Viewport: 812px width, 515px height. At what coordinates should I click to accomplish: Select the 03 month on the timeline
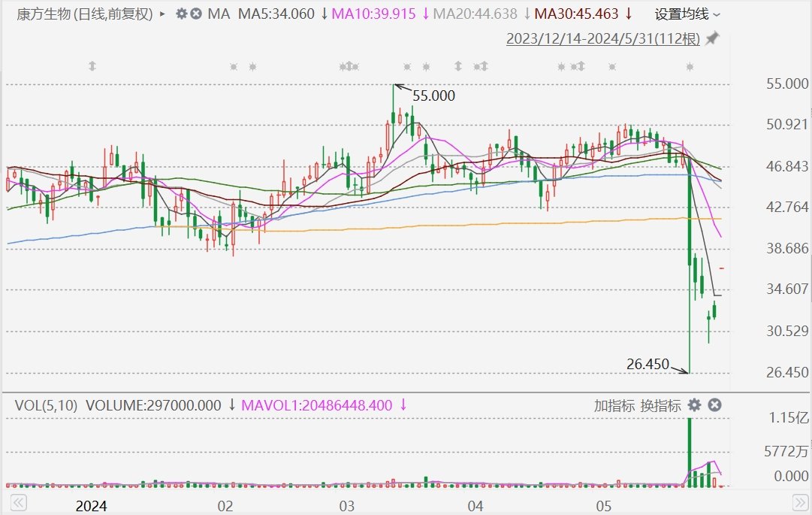pyautogui.click(x=346, y=505)
